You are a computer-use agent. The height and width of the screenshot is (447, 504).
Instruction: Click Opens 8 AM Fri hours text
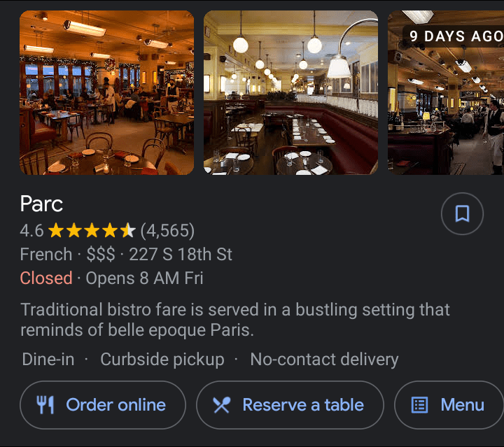coord(144,278)
